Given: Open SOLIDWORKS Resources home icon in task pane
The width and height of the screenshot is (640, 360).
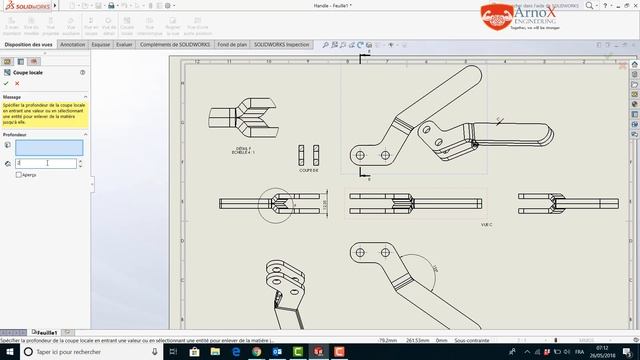Looking at the screenshot, I should [x=635, y=64].
